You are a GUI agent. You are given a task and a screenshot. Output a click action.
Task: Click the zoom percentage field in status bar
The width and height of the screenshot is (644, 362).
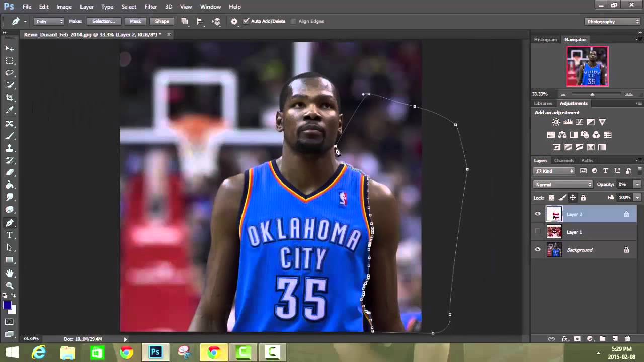[x=31, y=339]
